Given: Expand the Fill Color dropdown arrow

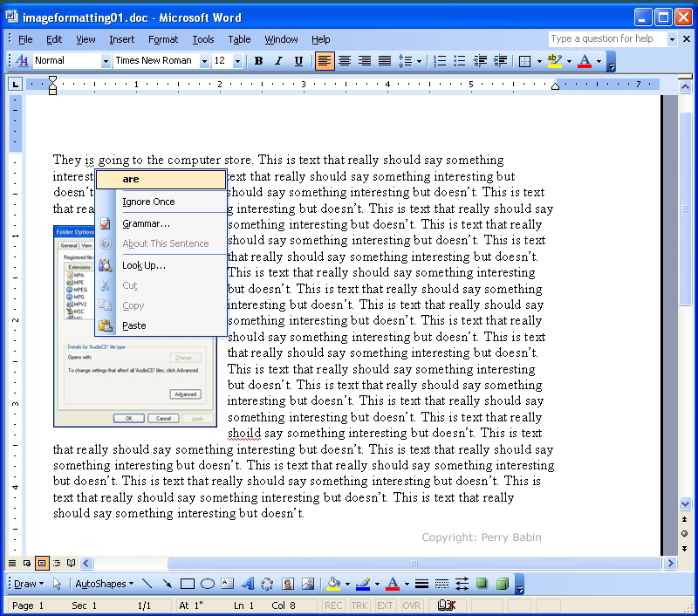Looking at the screenshot, I should pyautogui.click(x=347, y=584).
